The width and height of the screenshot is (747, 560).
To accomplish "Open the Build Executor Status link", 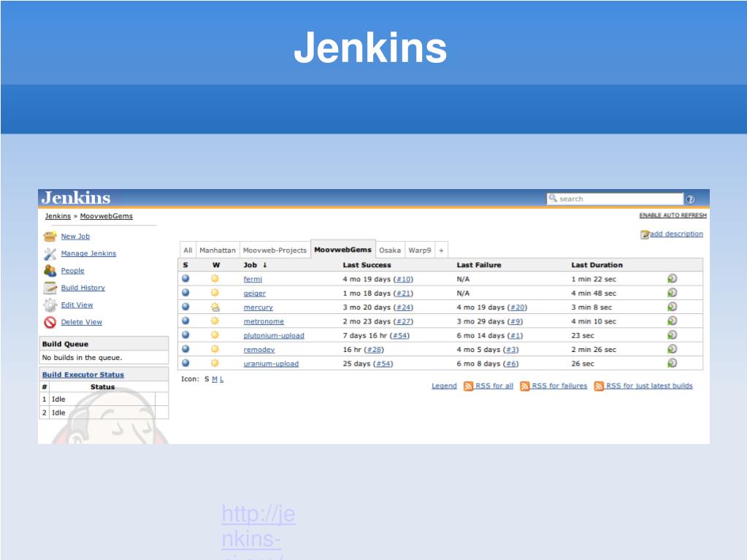I will [83, 375].
